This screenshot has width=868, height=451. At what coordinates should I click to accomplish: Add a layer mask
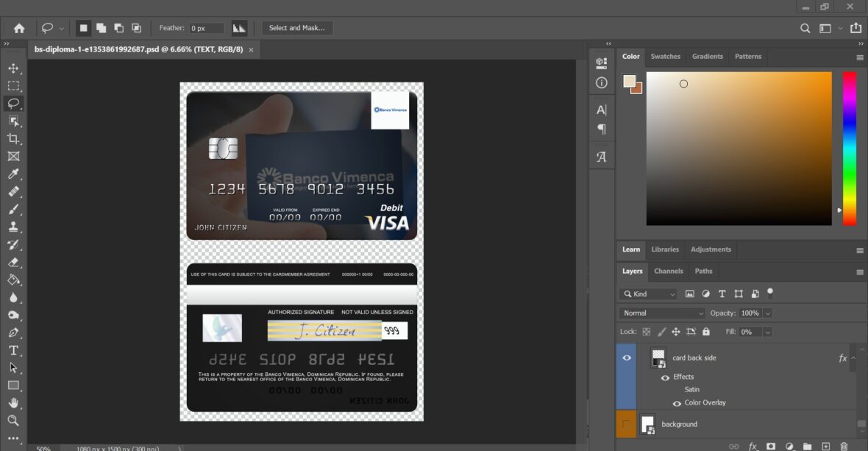771,446
